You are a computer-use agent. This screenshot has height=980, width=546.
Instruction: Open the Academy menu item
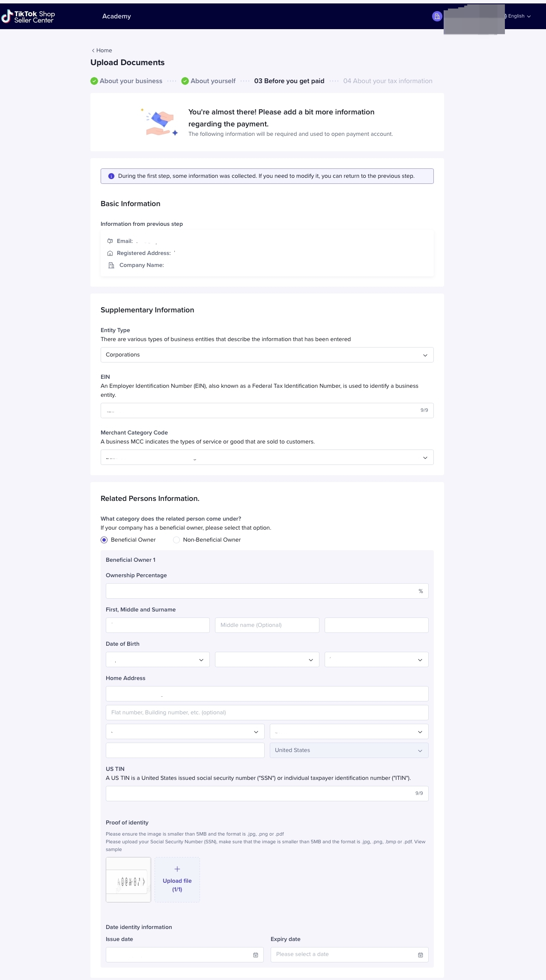116,16
